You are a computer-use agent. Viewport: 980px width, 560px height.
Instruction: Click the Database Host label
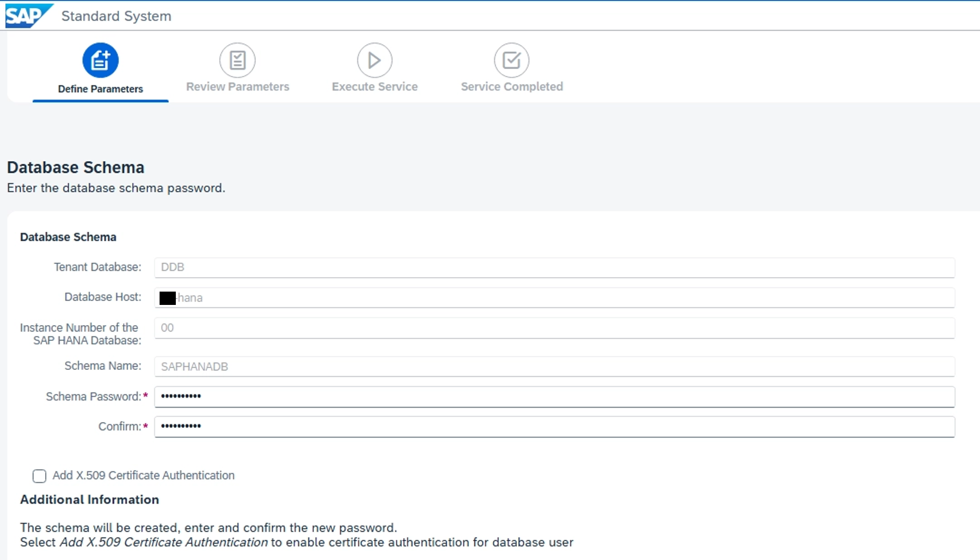coord(103,297)
